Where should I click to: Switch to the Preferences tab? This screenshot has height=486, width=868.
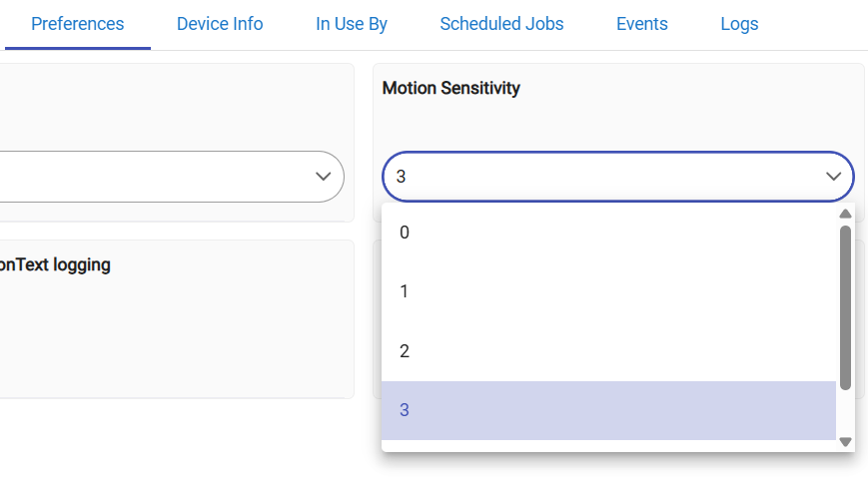(x=78, y=24)
